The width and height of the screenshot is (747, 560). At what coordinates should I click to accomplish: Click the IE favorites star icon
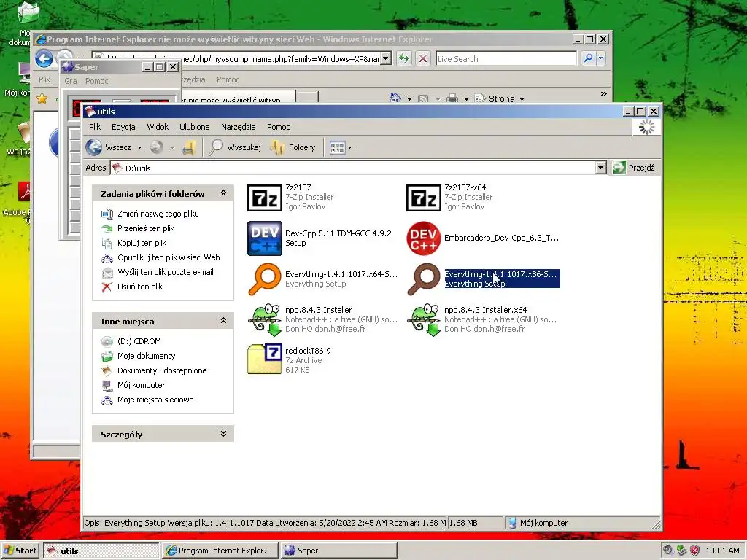coord(42,98)
